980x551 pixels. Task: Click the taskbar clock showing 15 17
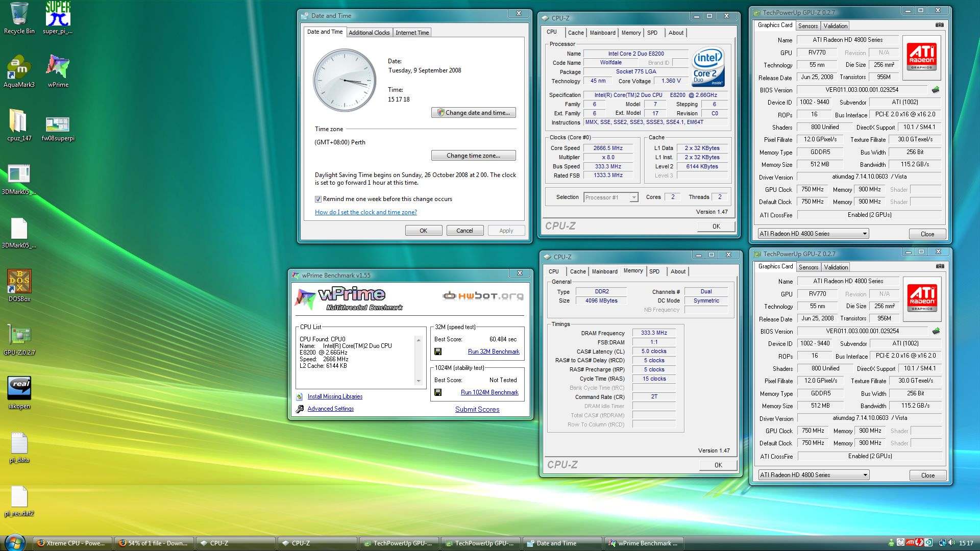pos(966,543)
